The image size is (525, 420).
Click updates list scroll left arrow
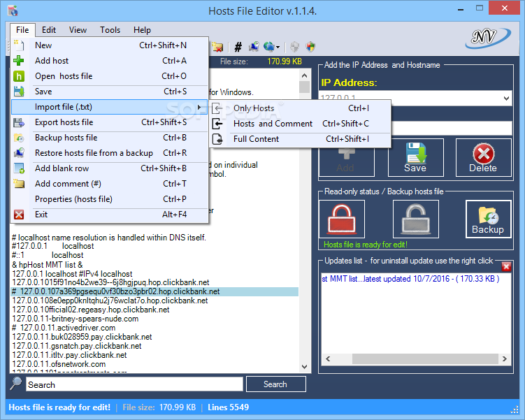pos(328,359)
